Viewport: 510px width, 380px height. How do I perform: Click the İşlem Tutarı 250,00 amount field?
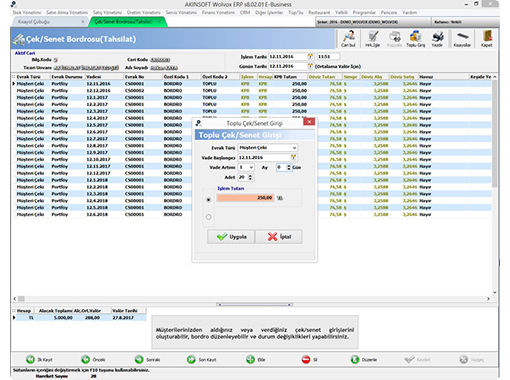(x=245, y=198)
